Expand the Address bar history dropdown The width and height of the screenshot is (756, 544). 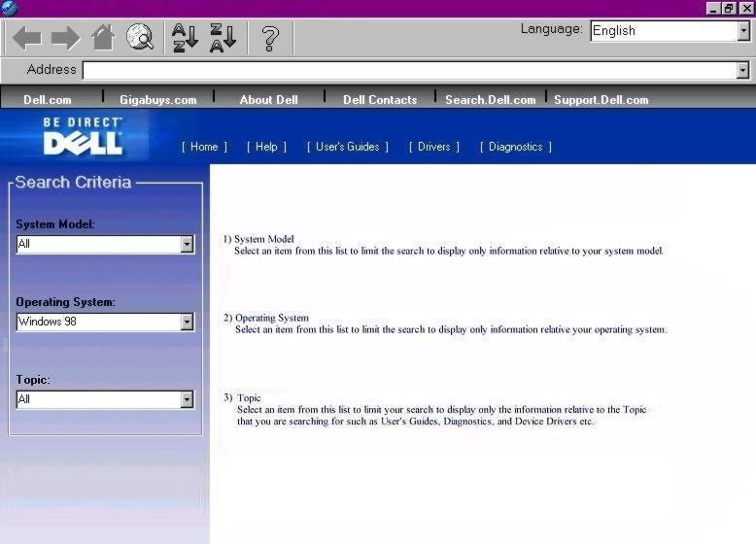(743, 70)
